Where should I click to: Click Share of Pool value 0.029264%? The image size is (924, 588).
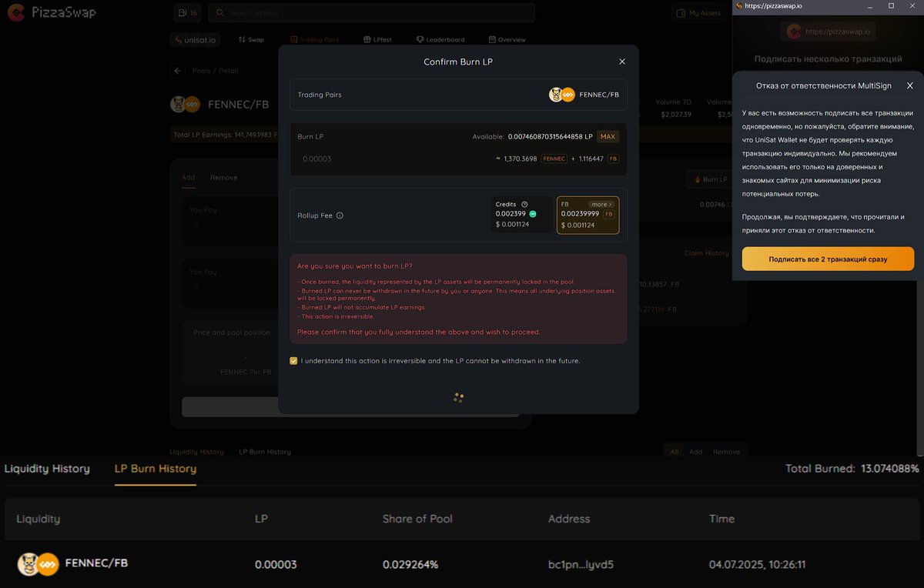(x=410, y=564)
